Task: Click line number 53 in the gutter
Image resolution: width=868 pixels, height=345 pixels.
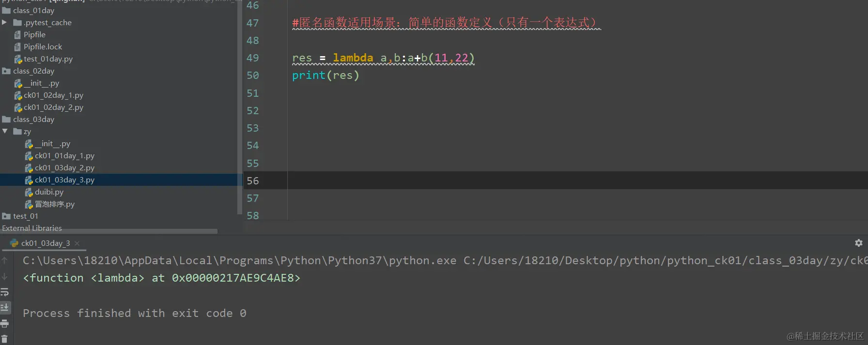Action: coord(252,128)
